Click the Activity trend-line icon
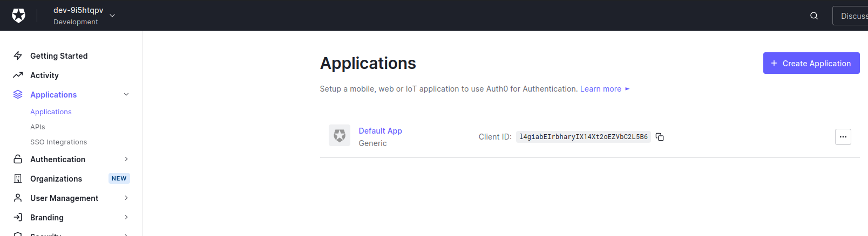868x236 pixels. pos(18,75)
